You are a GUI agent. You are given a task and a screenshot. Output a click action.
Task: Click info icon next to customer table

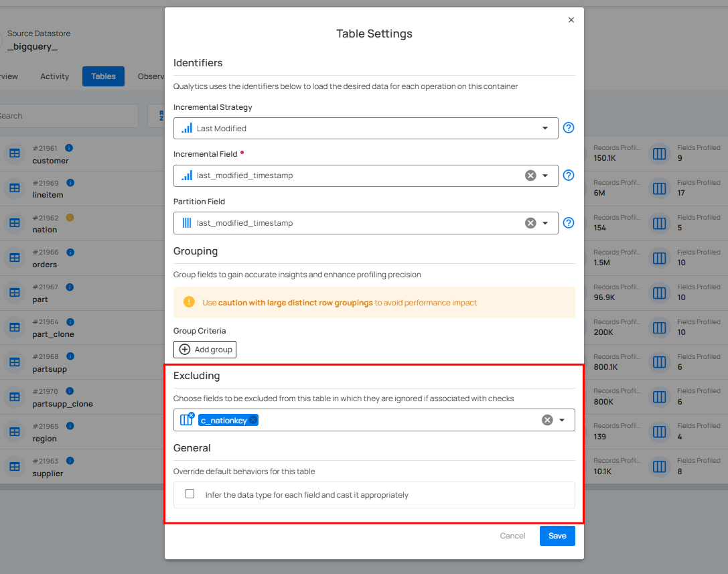(69, 148)
